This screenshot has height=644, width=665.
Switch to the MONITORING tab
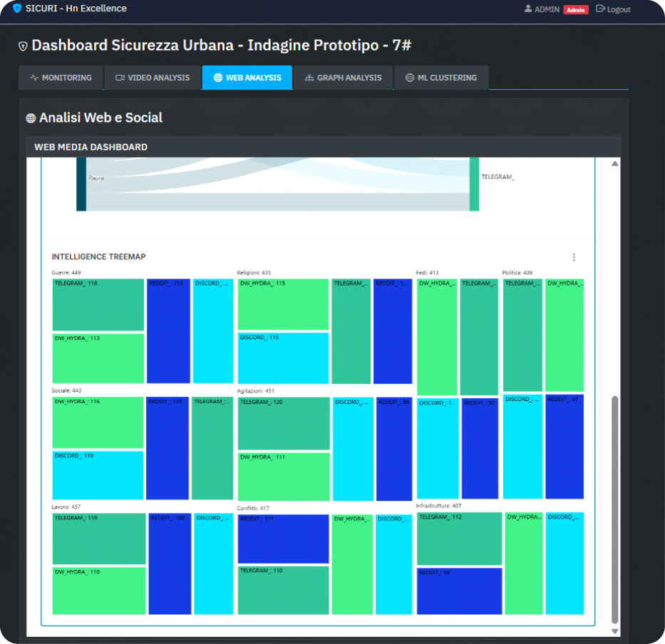61,78
